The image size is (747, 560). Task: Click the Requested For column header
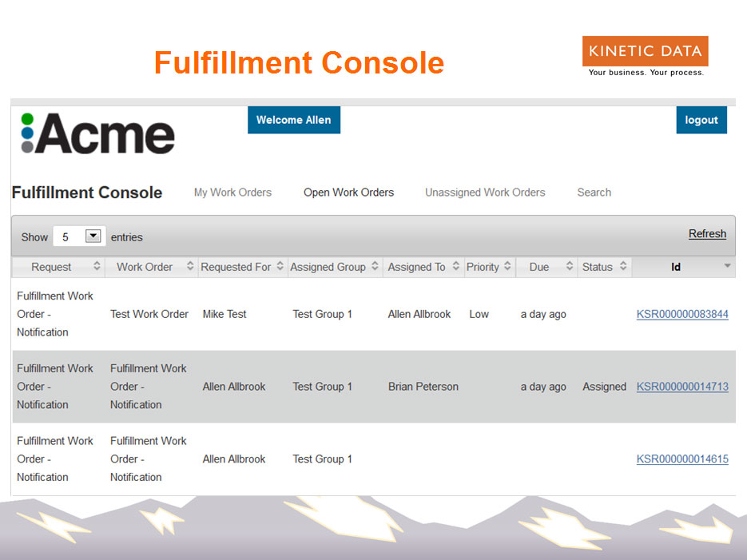pyautogui.click(x=243, y=267)
